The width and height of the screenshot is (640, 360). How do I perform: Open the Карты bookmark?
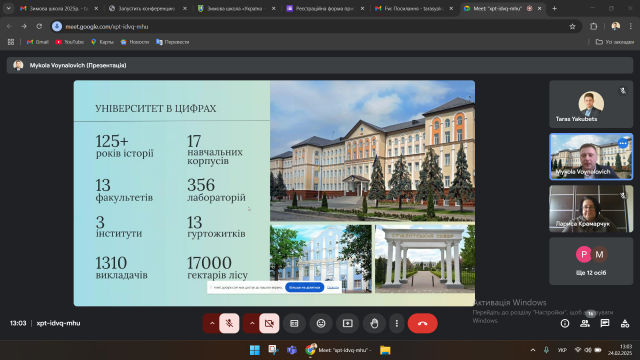tap(102, 42)
